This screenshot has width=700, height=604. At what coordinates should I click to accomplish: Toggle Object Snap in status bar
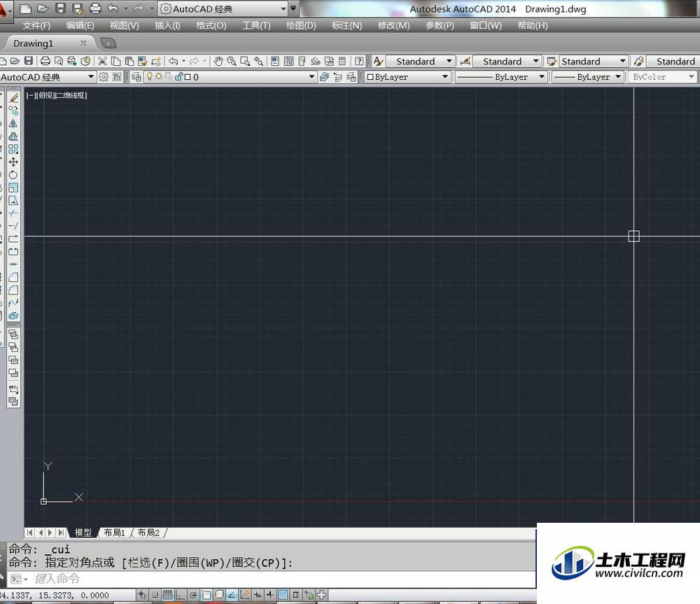click(206, 595)
